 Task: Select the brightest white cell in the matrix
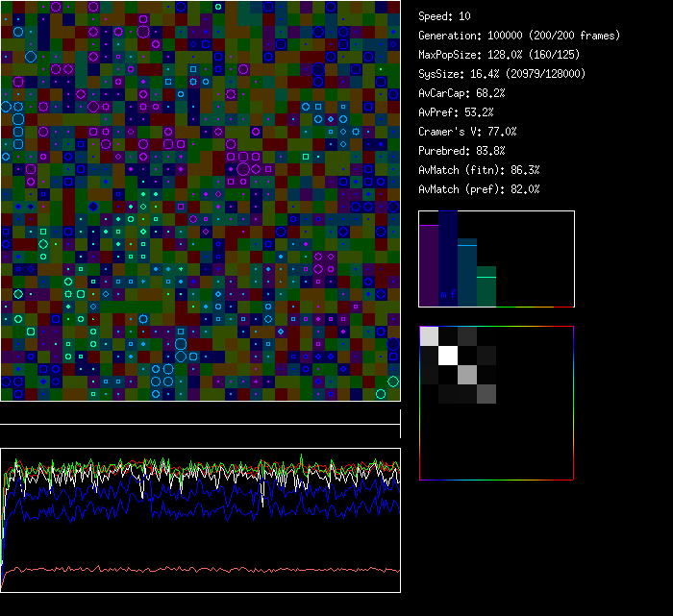(447, 355)
